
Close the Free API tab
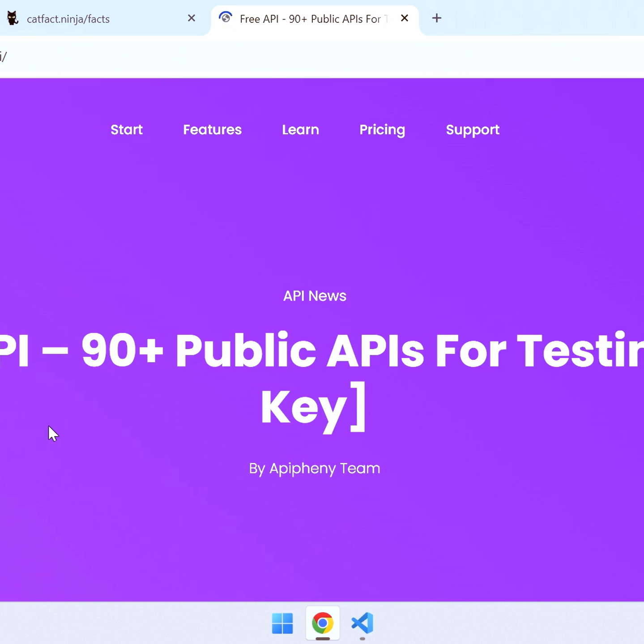(405, 18)
